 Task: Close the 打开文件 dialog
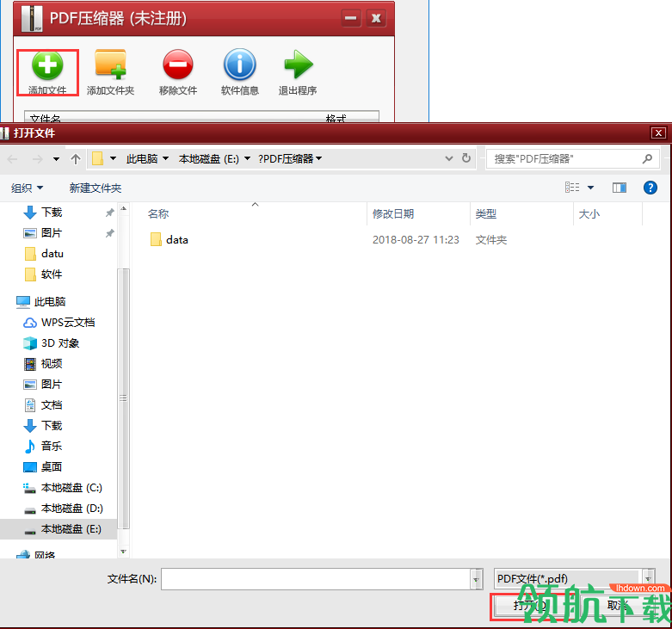pos(658,133)
